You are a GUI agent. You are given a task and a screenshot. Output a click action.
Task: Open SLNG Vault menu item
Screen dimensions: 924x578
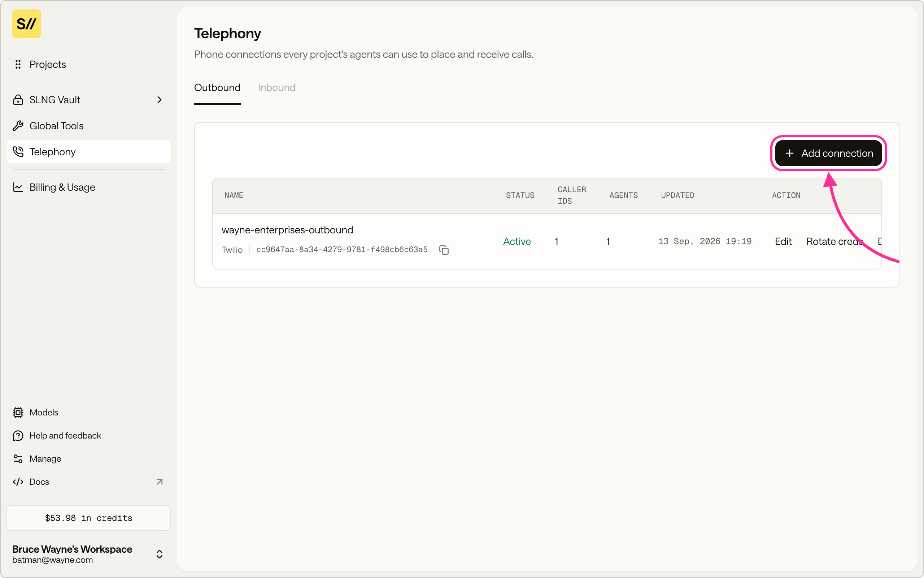[88, 100]
